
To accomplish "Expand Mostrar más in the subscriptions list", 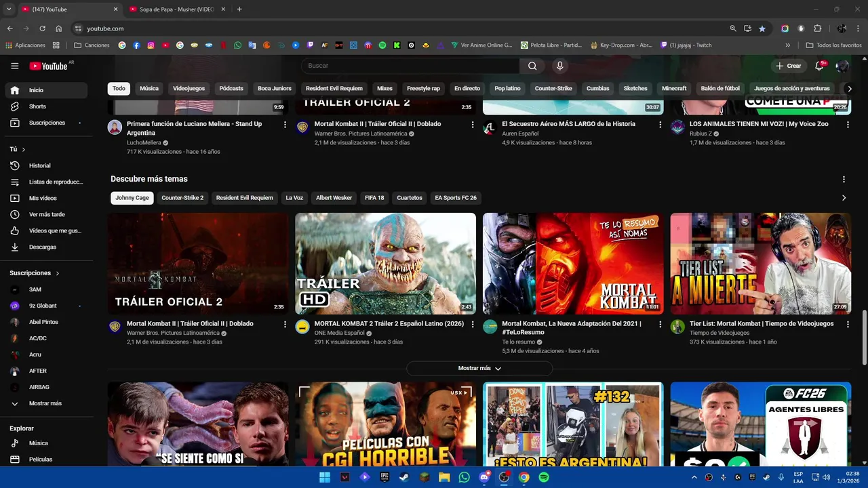I will pyautogui.click(x=47, y=403).
